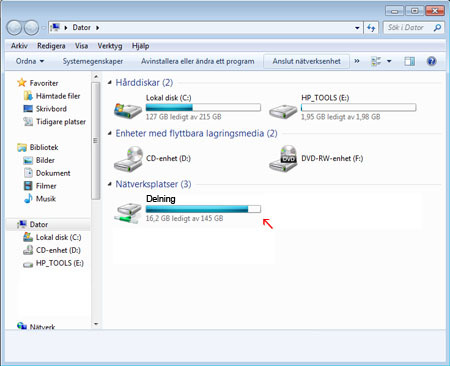This screenshot has height=366, width=450.
Task: Click the '127 GB ledigt av 215 GB' text
Action: tap(184, 117)
